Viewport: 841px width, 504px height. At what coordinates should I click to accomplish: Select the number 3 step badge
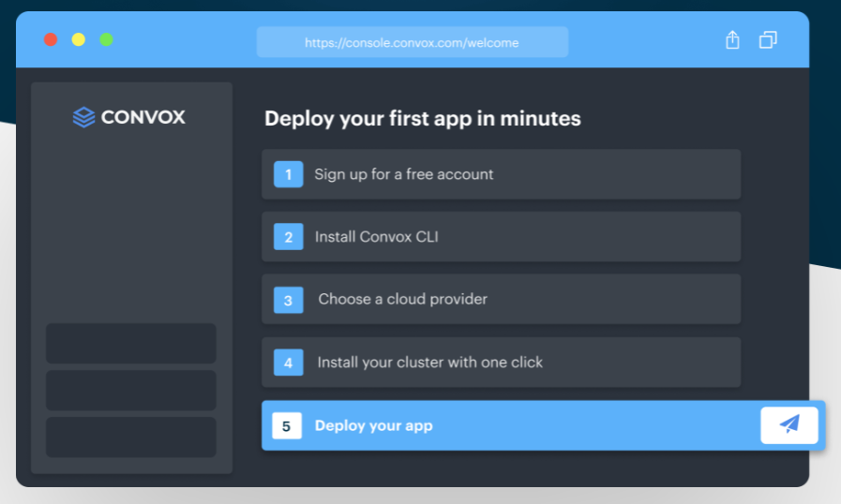(x=288, y=300)
